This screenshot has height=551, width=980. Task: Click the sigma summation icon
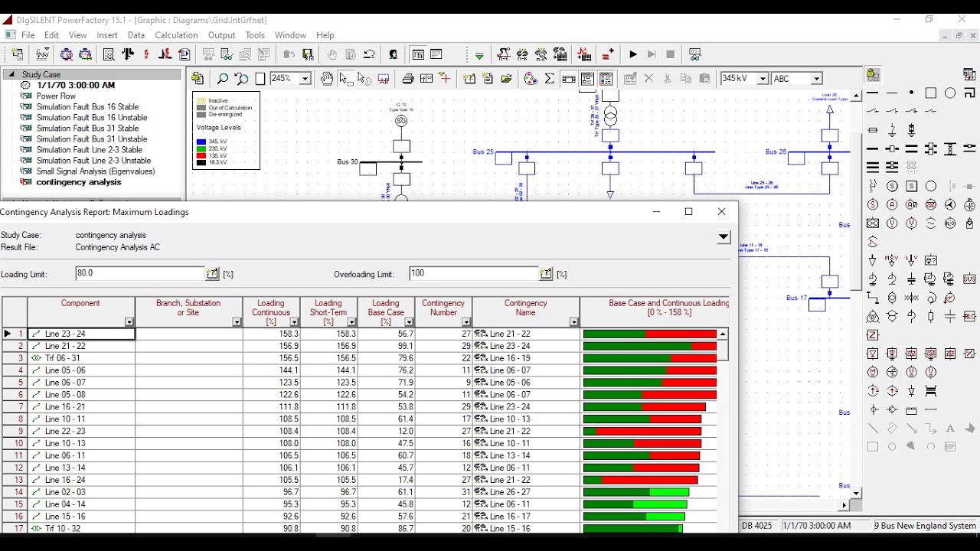[550, 79]
